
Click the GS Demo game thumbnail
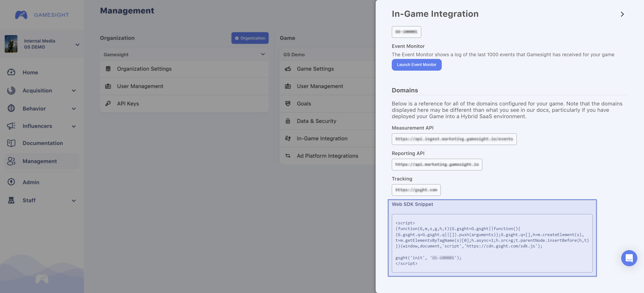point(11,44)
